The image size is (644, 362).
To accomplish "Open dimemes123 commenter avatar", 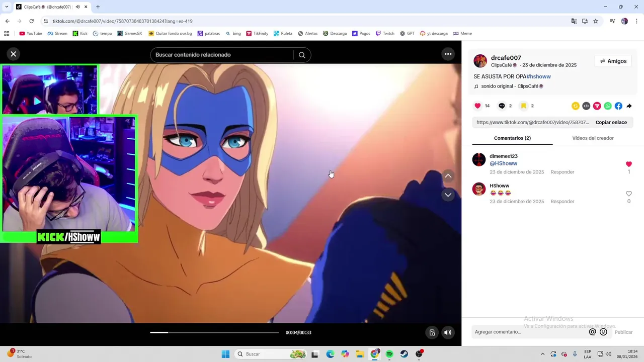I will click(x=479, y=160).
